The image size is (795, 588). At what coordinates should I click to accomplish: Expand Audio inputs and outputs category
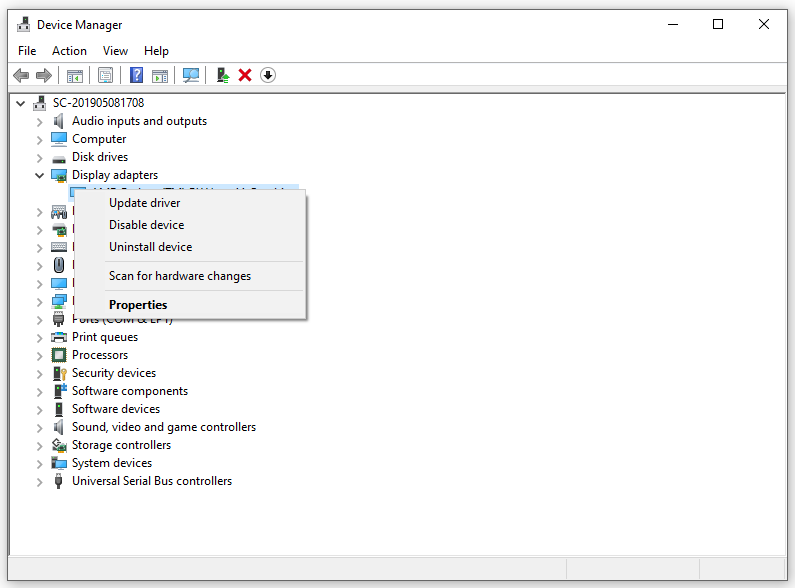click(40, 122)
